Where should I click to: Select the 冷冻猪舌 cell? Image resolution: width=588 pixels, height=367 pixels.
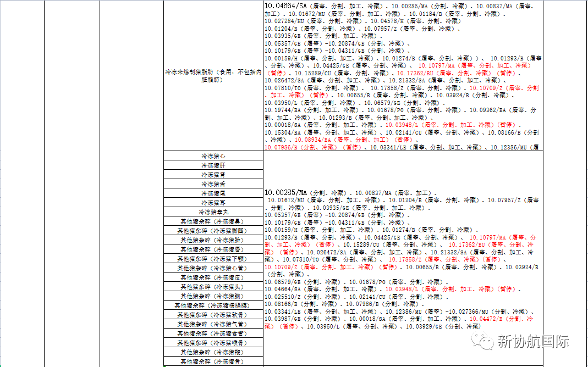[213, 184]
